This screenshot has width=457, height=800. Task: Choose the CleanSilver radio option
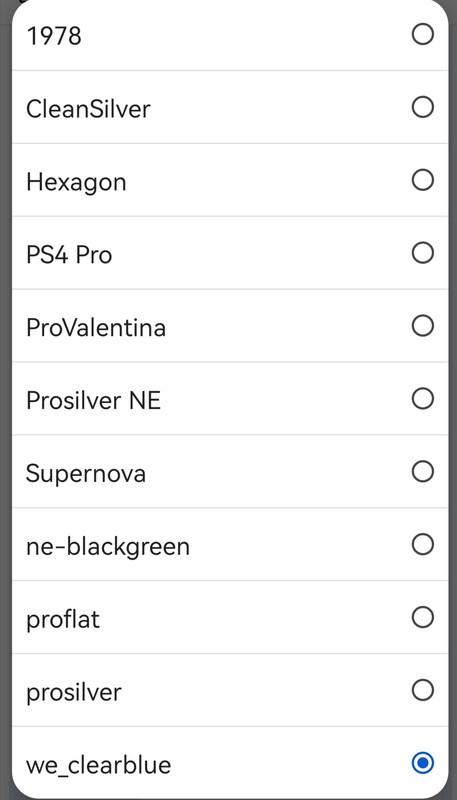point(422,107)
